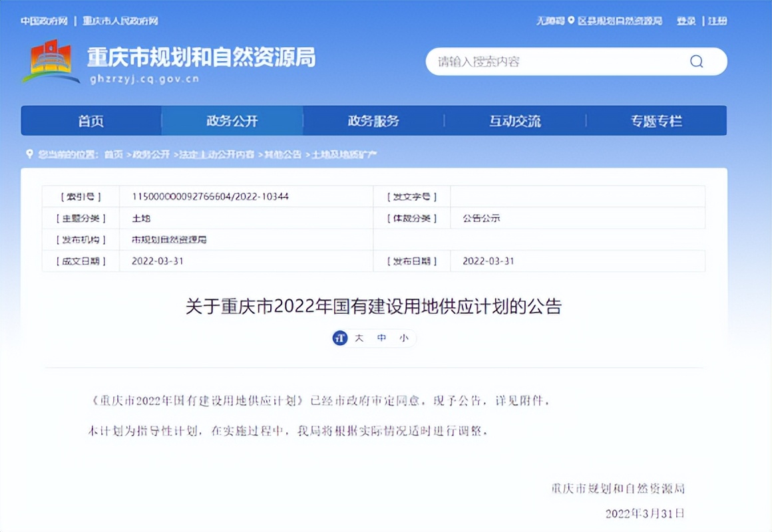Click the closing date 2022年3月31日
The image size is (772, 532).
[x=645, y=513]
